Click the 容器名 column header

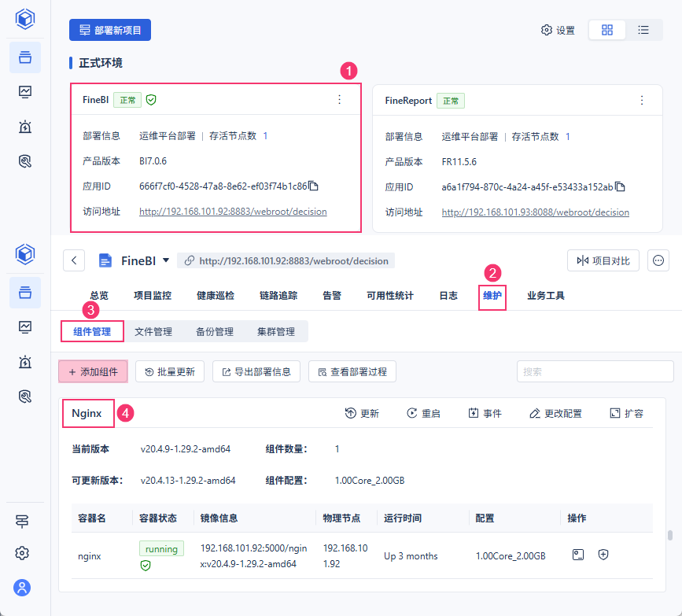92,518
